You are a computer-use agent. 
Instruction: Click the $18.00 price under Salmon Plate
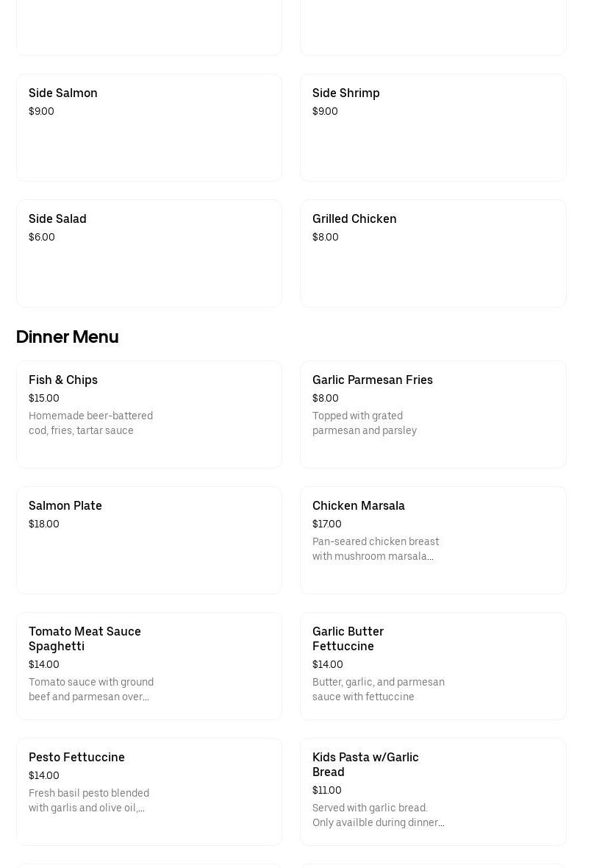tap(43, 524)
